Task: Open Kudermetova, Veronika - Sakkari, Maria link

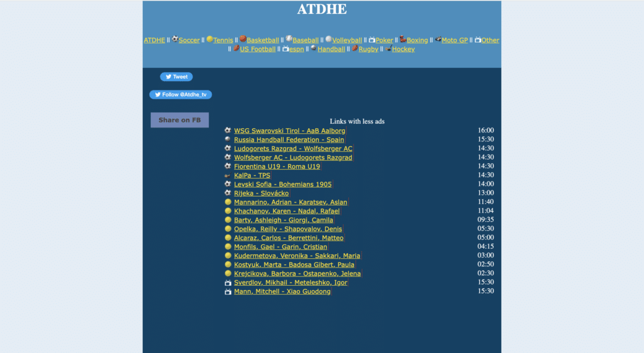Action: pos(297,256)
